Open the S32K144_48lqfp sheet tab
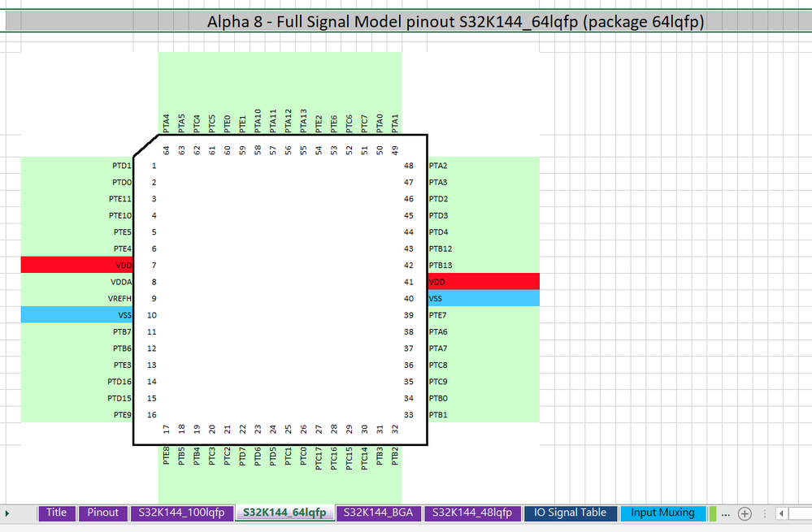812x532 pixels. [x=472, y=513]
